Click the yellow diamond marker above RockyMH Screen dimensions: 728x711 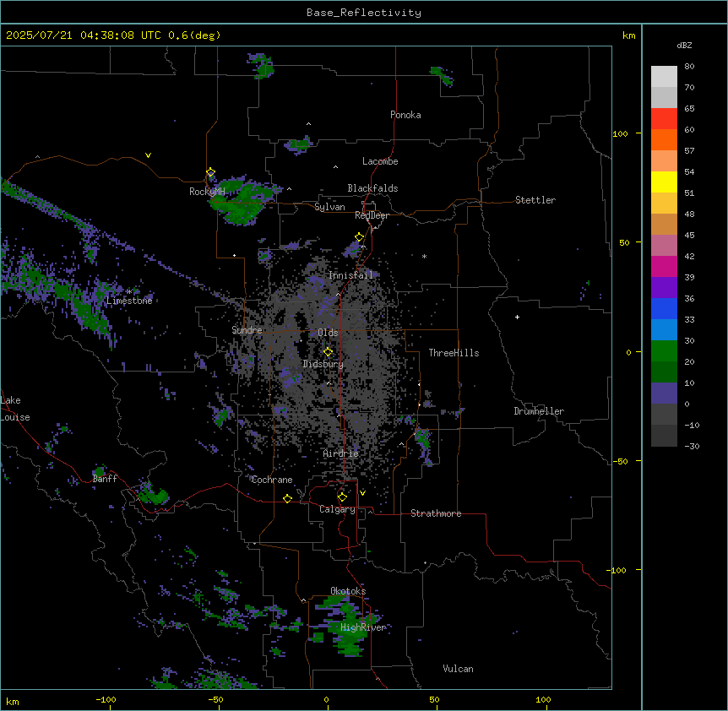210,172
